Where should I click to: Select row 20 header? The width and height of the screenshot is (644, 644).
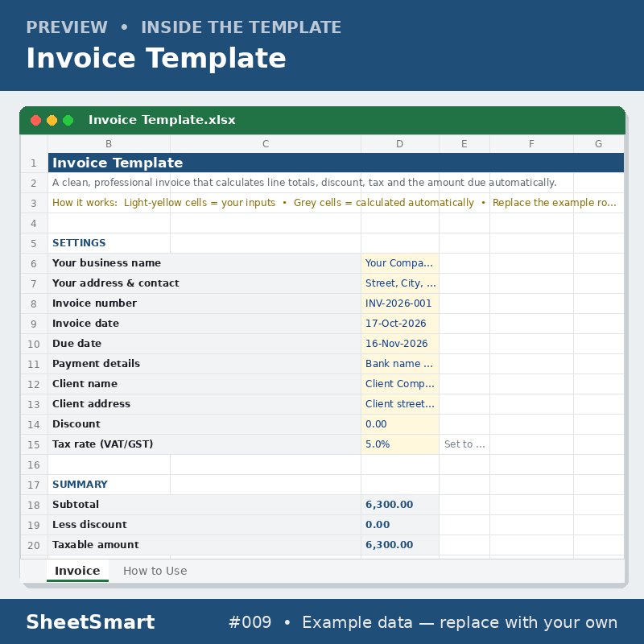pyautogui.click(x=34, y=545)
